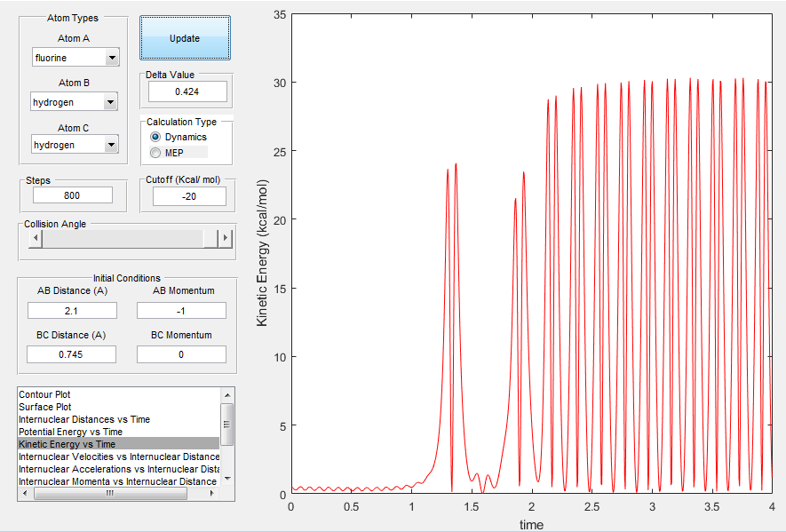The height and width of the screenshot is (532, 786).
Task: Click the plot list scroll up arrow
Action: point(226,395)
